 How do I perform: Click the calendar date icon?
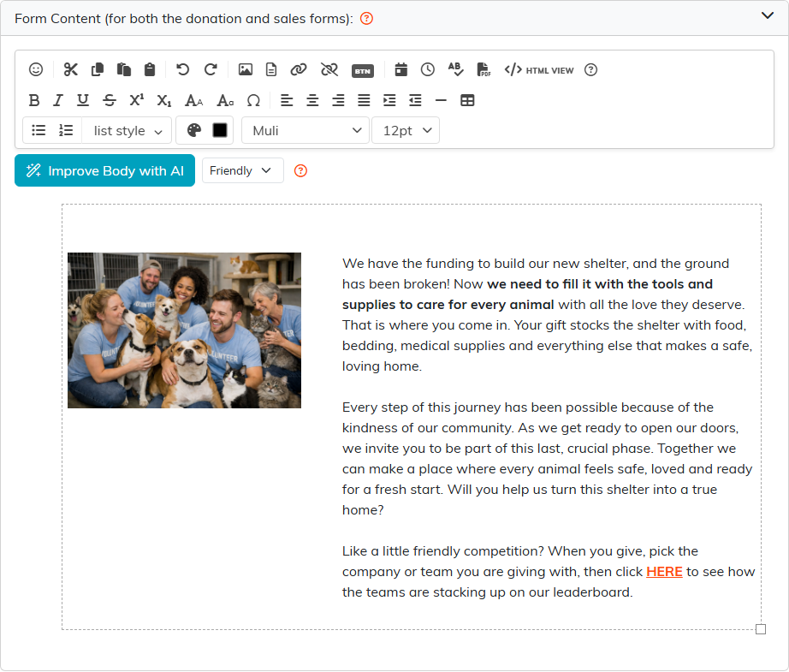pos(401,69)
